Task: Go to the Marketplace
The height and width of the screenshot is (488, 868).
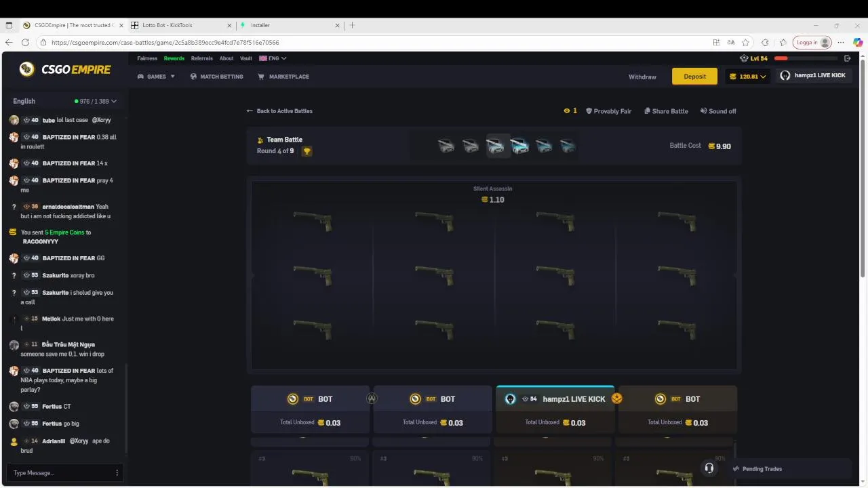Action: (x=283, y=77)
